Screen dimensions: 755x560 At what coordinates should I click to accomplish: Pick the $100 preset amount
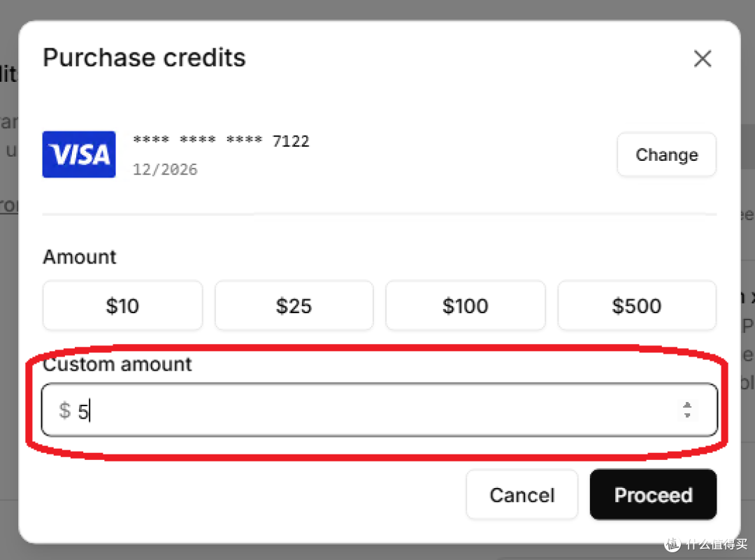click(x=465, y=306)
